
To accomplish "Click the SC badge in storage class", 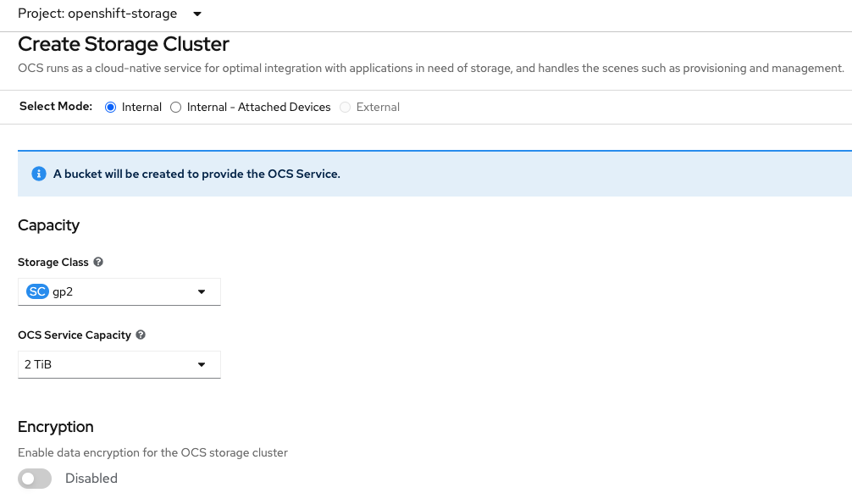I will [x=37, y=292].
